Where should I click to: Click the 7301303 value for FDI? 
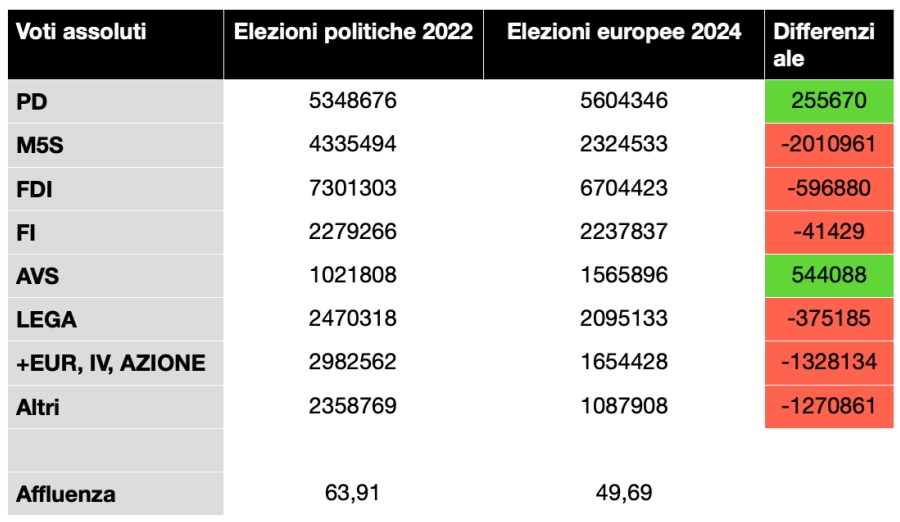coord(353,188)
